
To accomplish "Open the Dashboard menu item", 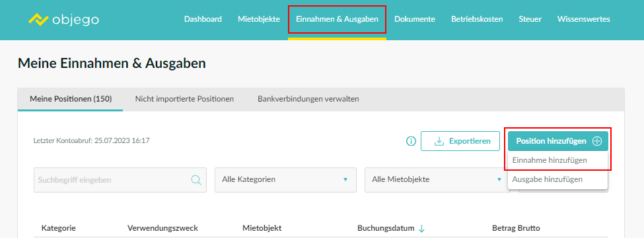I will click(x=203, y=19).
